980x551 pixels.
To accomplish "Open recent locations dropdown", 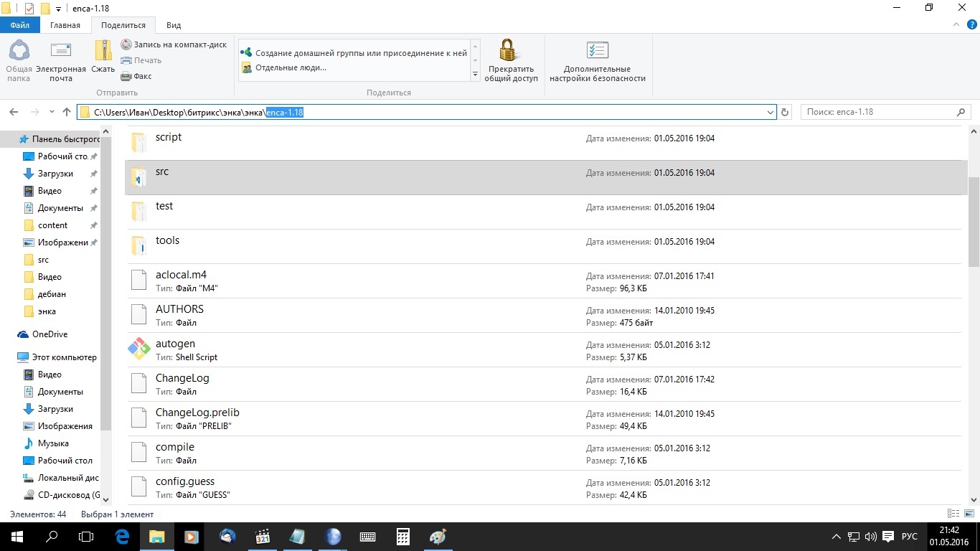I will point(51,112).
